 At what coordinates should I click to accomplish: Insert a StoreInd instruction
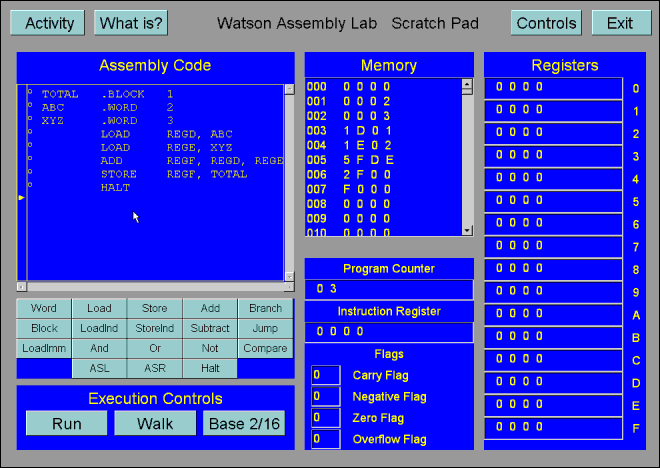(x=155, y=328)
